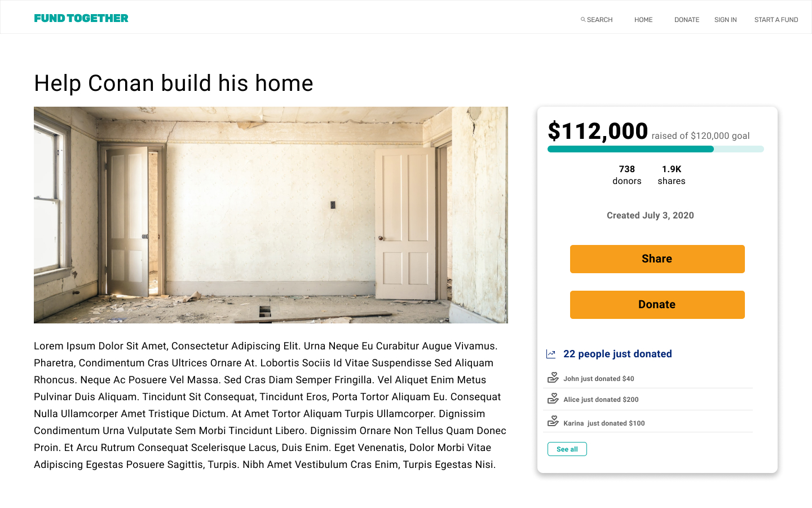Click the Help Conan build his home title
The height and width of the screenshot is (508, 812).
coord(174,84)
